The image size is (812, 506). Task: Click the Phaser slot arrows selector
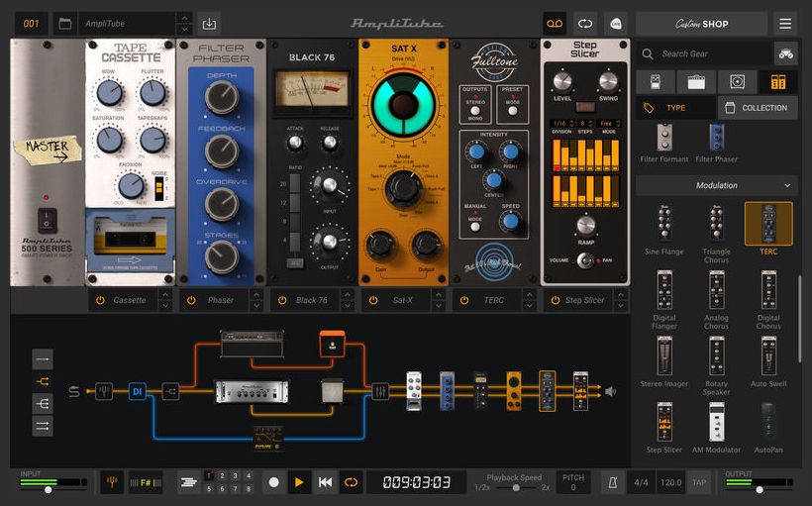pos(255,300)
